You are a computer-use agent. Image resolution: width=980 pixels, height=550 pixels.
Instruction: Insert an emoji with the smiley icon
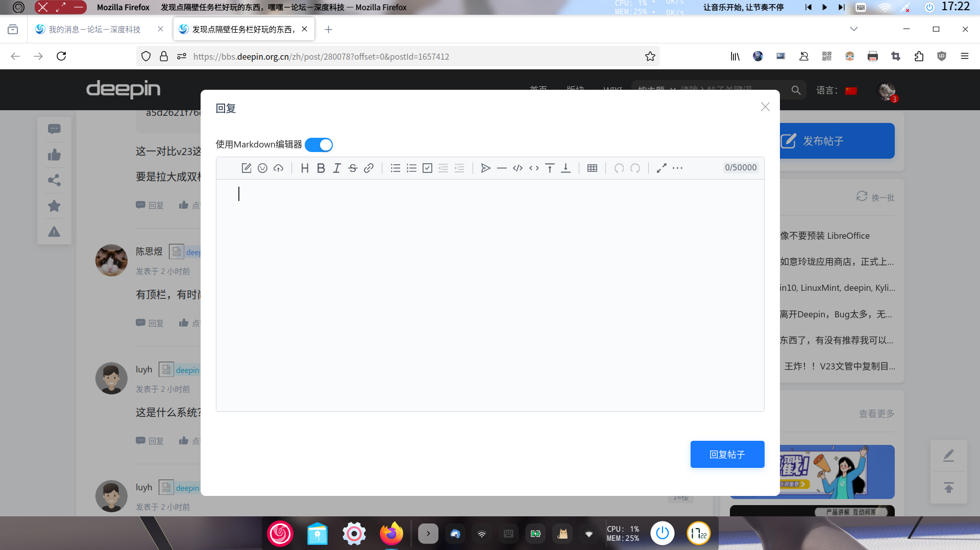tap(262, 168)
